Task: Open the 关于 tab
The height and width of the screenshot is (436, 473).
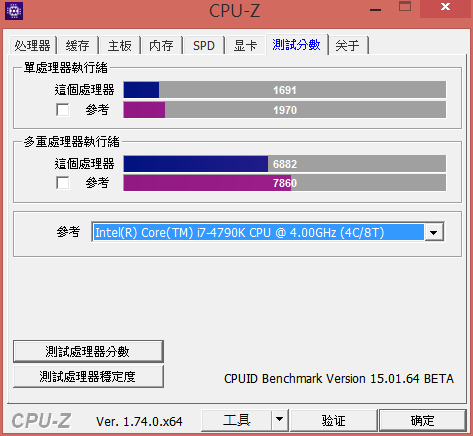Action: [x=348, y=45]
